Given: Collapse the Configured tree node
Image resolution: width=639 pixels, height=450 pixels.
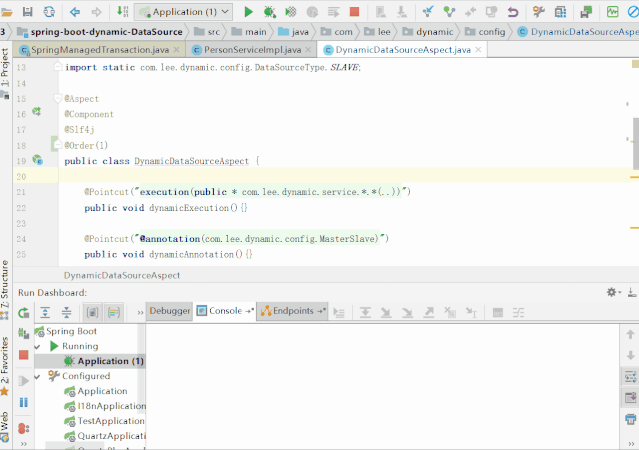Looking at the screenshot, I should pyautogui.click(x=37, y=377).
